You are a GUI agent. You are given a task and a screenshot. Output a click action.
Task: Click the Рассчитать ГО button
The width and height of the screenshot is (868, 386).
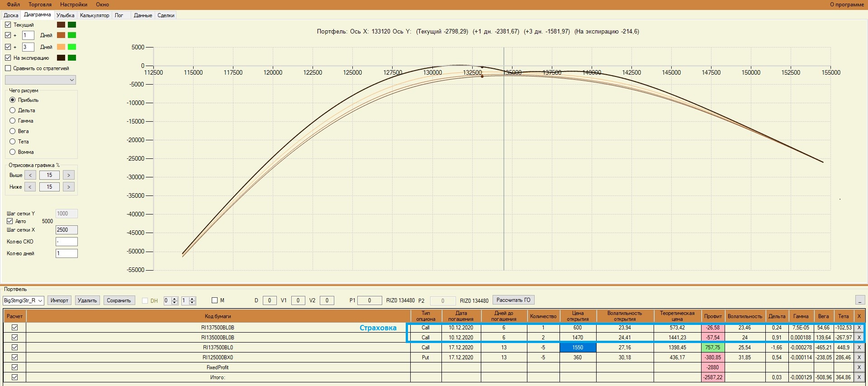(x=513, y=300)
